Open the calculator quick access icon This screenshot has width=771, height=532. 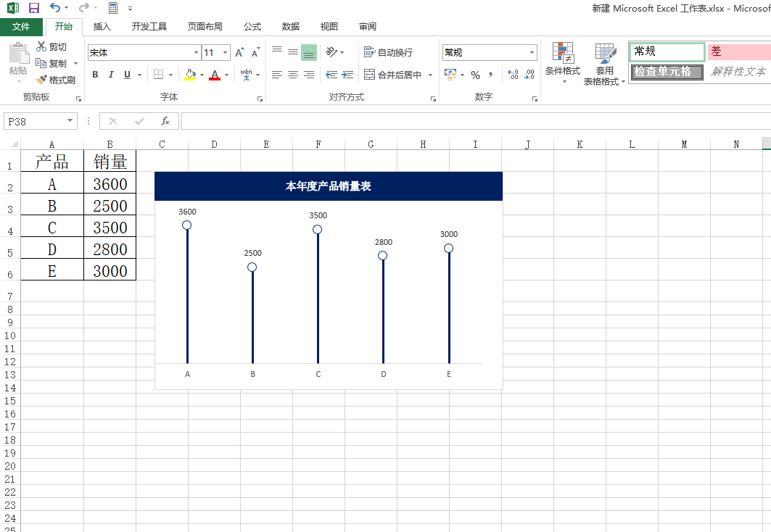113,8
